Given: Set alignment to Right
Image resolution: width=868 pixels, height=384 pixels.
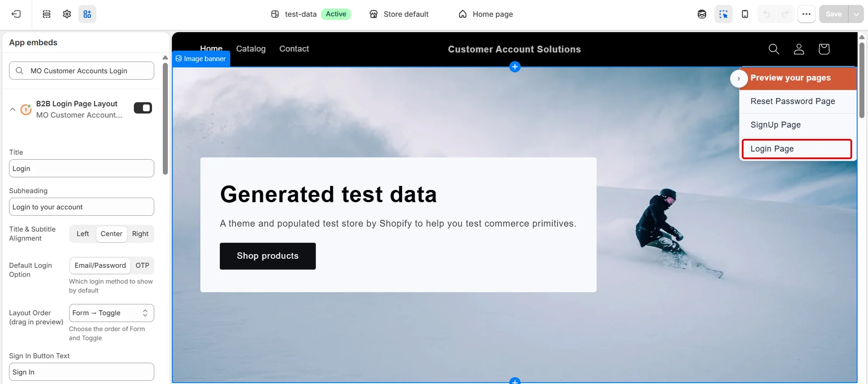Looking at the screenshot, I should tap(140, 234).
